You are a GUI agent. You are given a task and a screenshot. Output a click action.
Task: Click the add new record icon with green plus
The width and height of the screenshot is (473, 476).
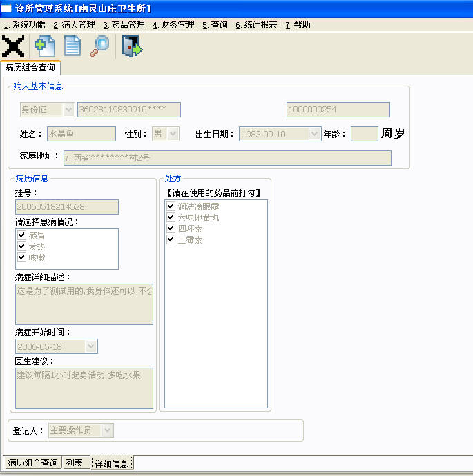(x=45, y=46)
